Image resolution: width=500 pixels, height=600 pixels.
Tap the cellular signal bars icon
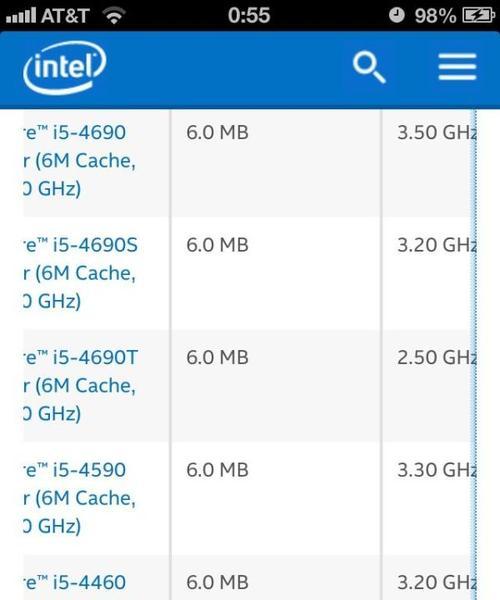coord(21,15)
